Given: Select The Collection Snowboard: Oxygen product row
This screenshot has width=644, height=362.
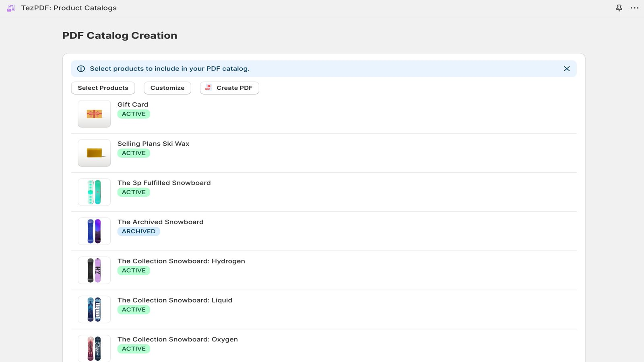Looking at the screenshot, I should (x=178, y=339).
